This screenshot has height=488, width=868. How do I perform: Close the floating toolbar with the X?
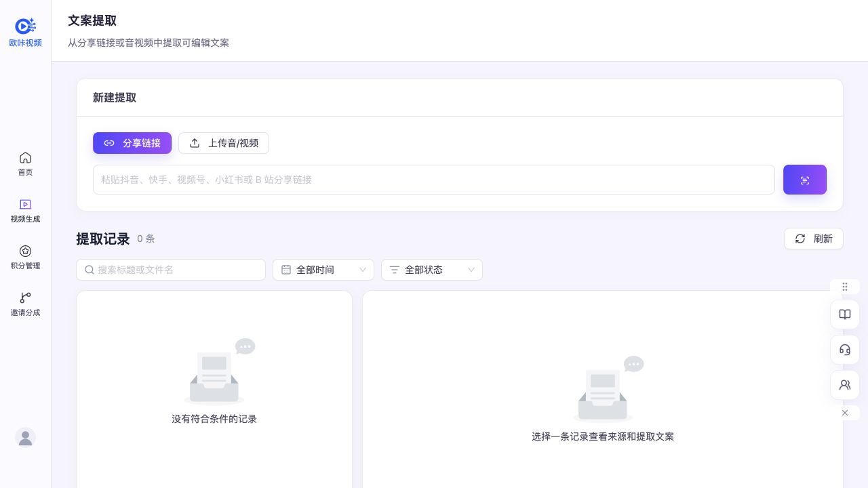845,413
